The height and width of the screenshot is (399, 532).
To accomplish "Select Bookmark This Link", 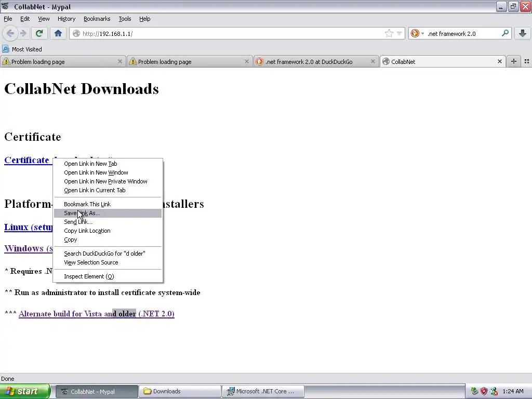I will pos(108,204).
